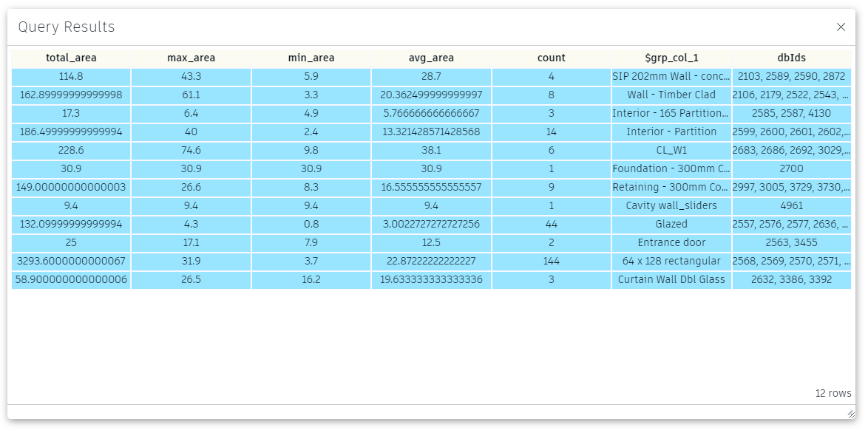Click the dbIds column header
Image resolution: width=868 pixels, height=430 pixels.
pos(792,58)
